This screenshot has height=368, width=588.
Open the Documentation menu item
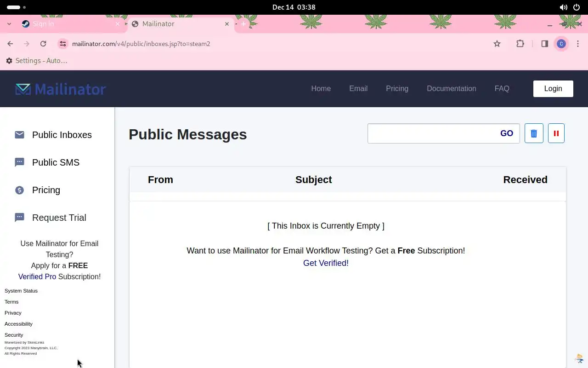(x=452, y=88)
